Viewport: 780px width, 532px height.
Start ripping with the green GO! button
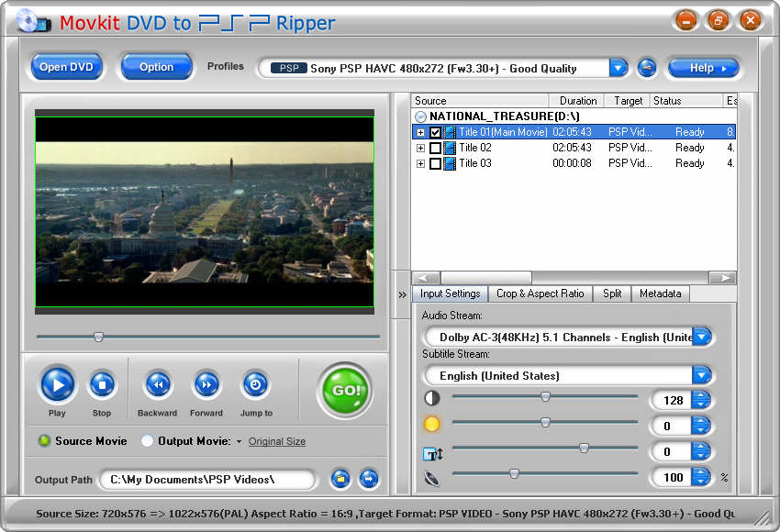click(x=345, y=391)
